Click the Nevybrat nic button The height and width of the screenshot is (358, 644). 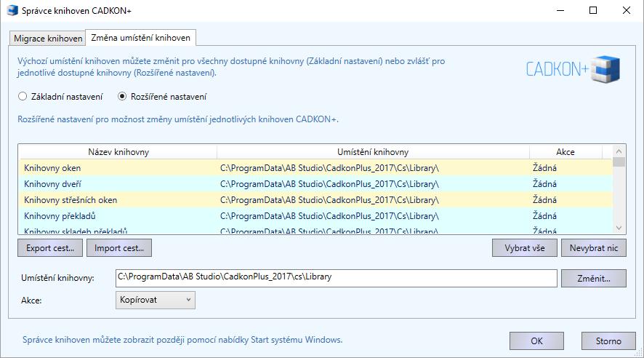tap(593, 248)
